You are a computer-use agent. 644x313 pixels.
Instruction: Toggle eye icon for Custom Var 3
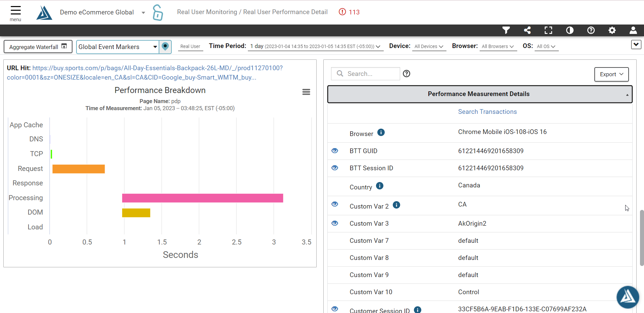[335, 223]
